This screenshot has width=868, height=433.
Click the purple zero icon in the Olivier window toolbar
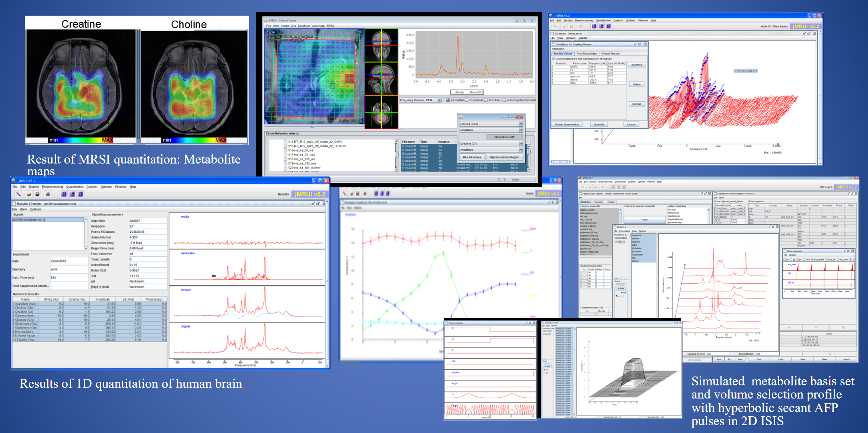tap(608, 26)
